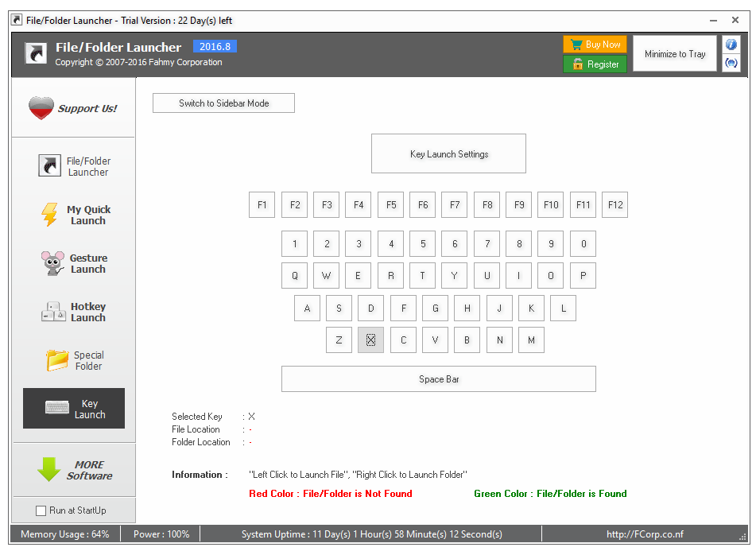Image resolution: width=756 pixels, height=555 pixels.
Task: Select the N key
Action: (x=499, y=340)
